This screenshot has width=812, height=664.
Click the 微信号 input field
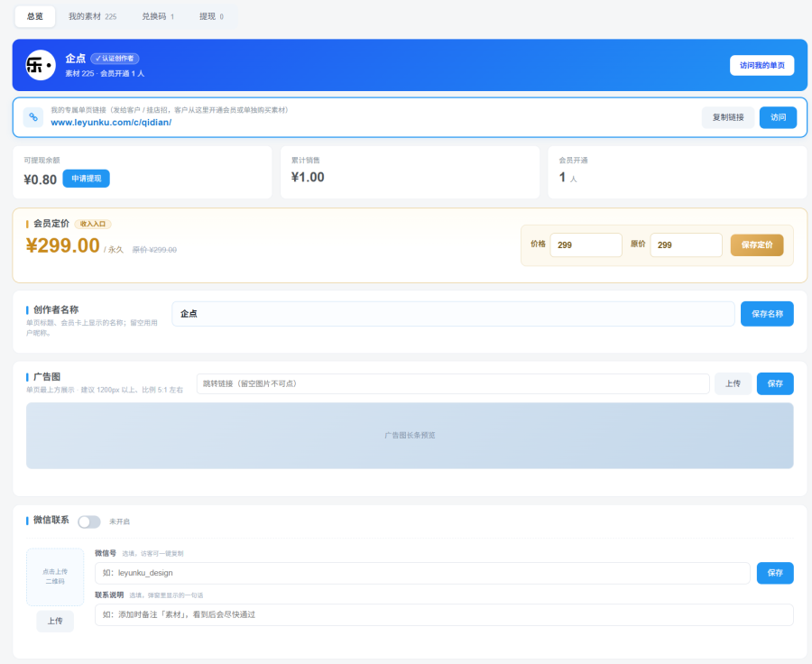pos(422,573)
